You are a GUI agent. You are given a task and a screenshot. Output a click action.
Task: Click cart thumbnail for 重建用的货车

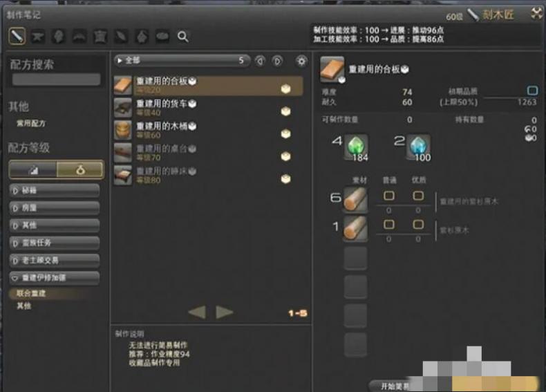point(123,108)
